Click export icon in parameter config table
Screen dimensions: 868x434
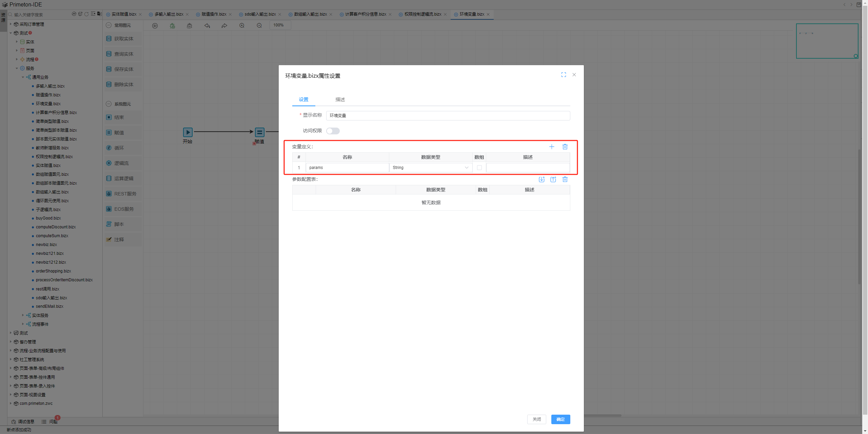[553, 180]
